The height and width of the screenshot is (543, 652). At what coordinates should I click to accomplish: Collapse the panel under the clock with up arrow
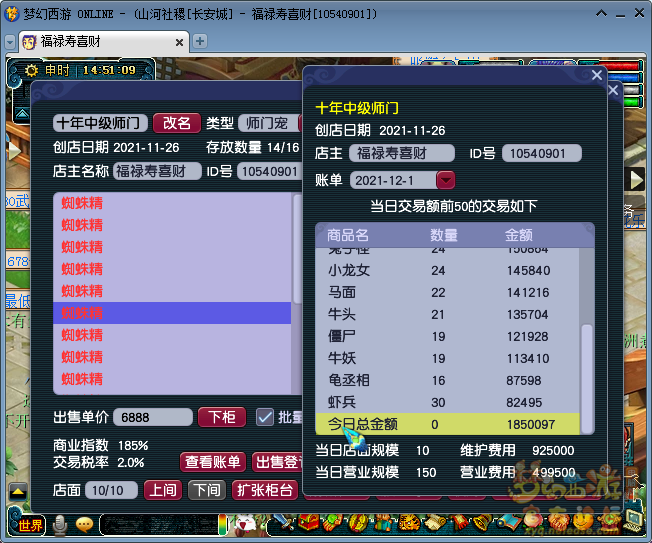(x=22, y=113)
